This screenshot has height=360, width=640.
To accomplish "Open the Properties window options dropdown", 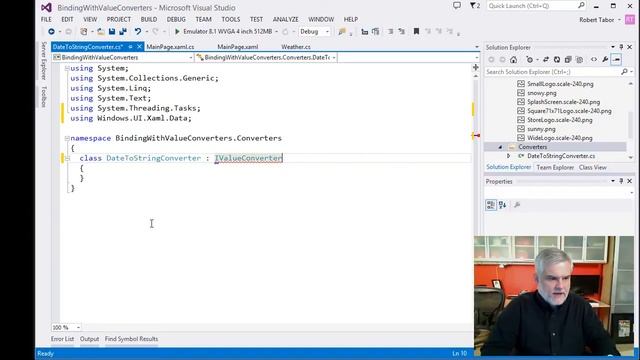I will (613, 181).
